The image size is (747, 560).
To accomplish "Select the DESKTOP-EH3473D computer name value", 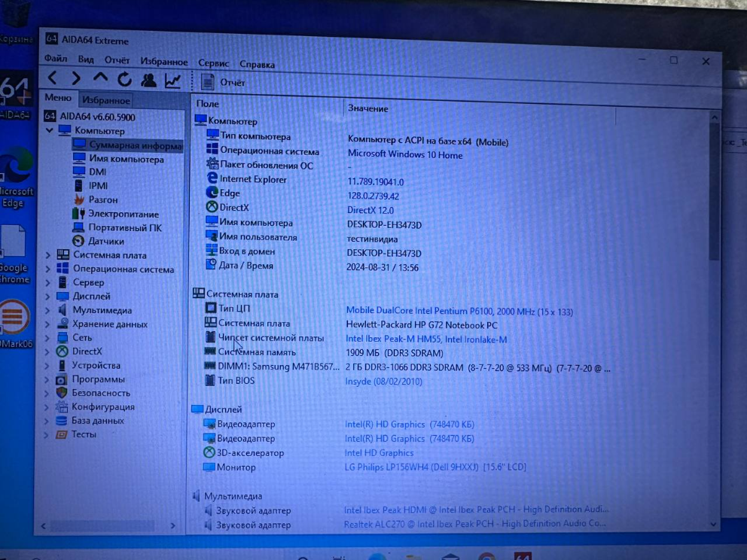I will [x=385, y=225].
